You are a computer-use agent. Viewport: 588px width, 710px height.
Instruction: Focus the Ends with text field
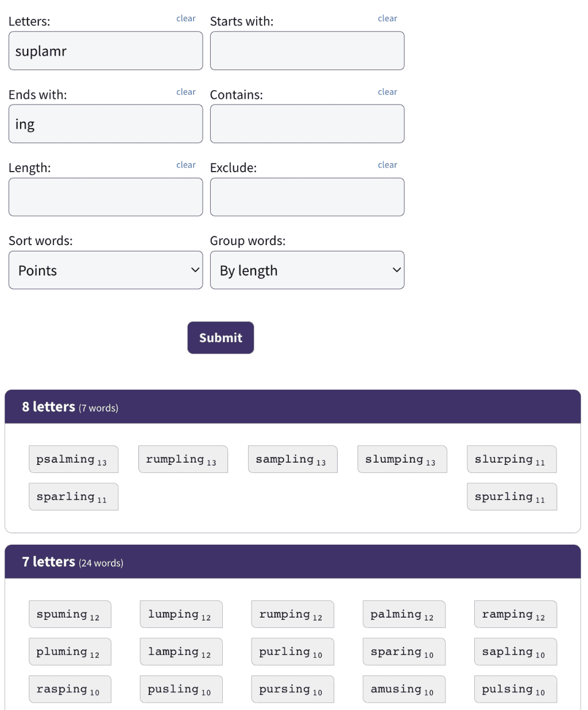(x=106, y=124)
